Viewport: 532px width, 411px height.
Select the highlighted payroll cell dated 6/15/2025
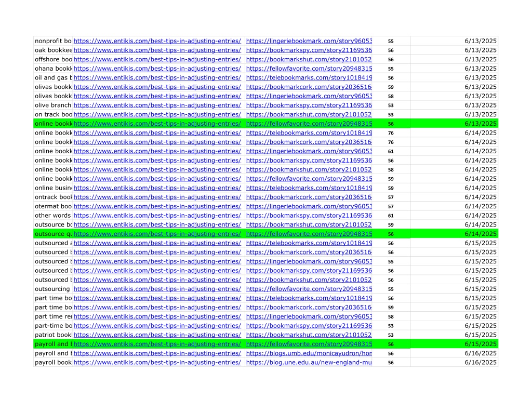(x=54, y=344)
